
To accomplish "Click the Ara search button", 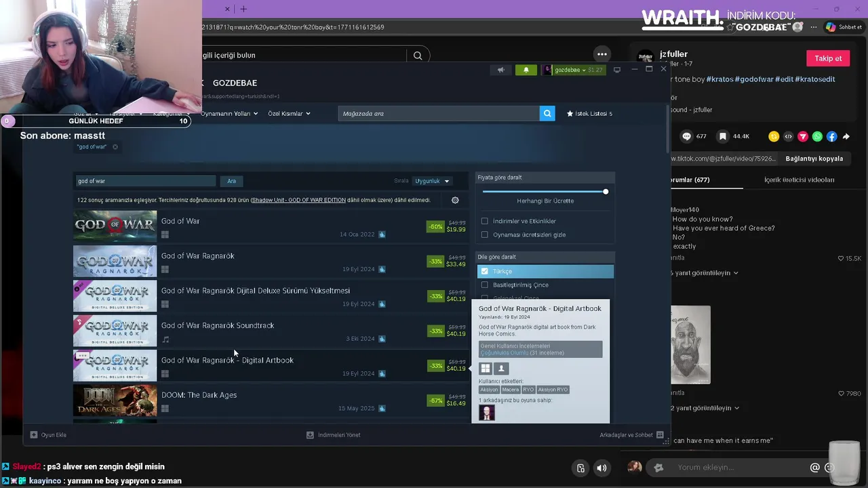I will [231, 181].
